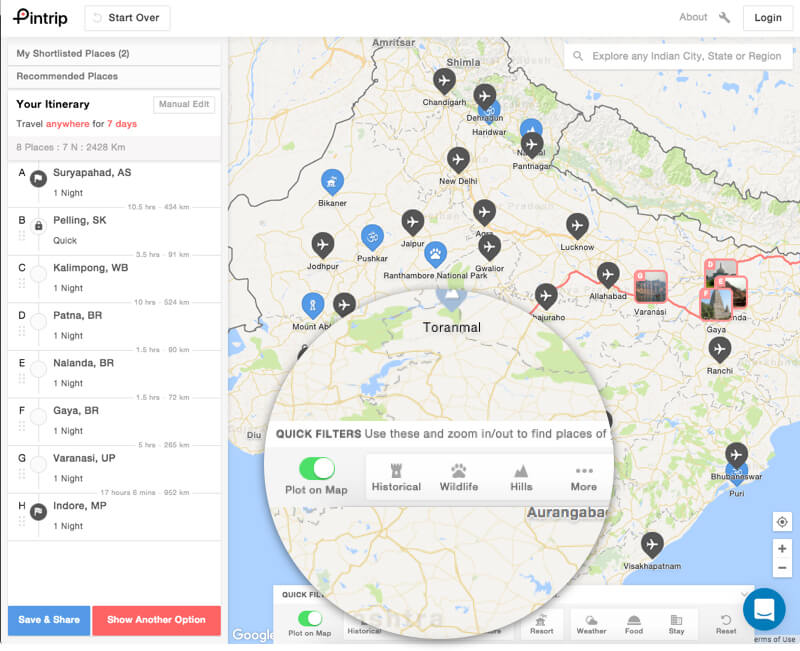Click the Resort filter icon
The width and height of the screenshot is (800, 651).
541,624
